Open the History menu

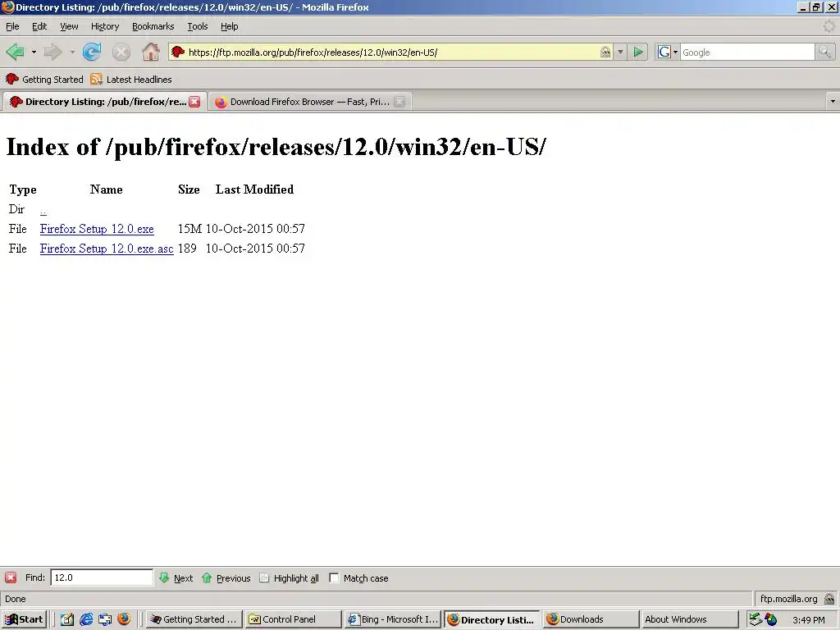(x=104, y=26)
